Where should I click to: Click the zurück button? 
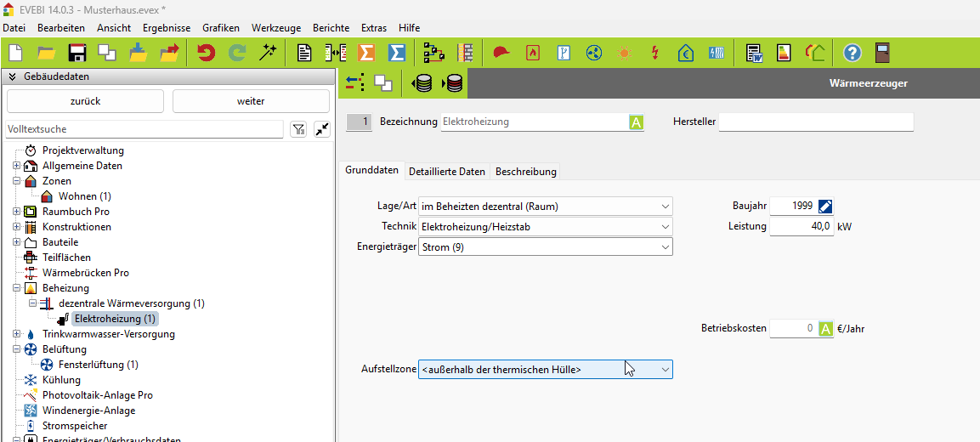[x=85, y=101]
